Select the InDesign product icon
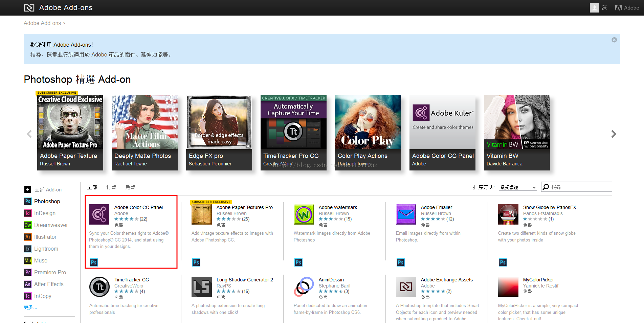 point(28,213)
